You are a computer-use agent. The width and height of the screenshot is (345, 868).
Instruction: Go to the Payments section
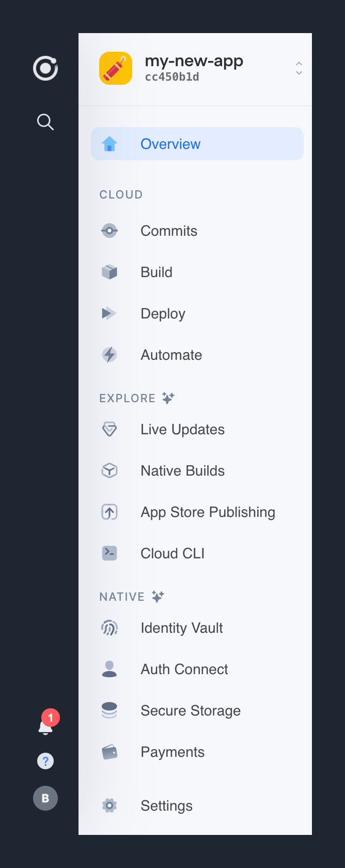[x=173, y=752]
